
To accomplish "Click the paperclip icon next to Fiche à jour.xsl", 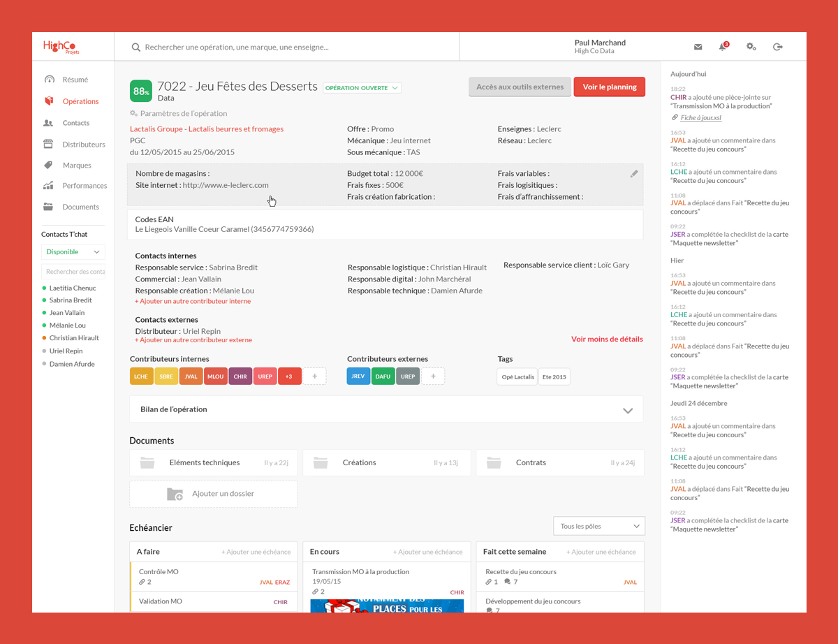I will coord(675,117).
